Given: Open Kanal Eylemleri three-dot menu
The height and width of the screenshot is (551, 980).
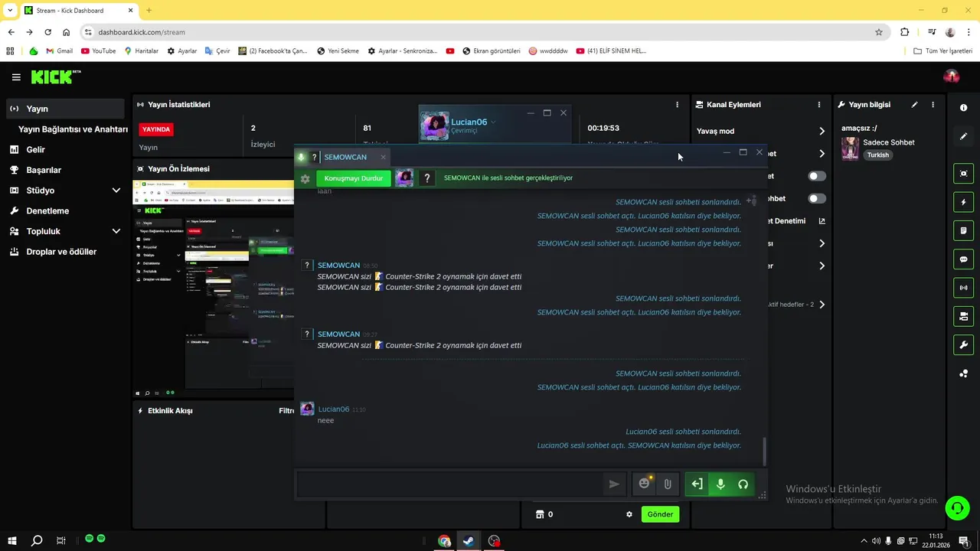Looking at the screenshot, I should pyautogui.click(x=819, y=105).
